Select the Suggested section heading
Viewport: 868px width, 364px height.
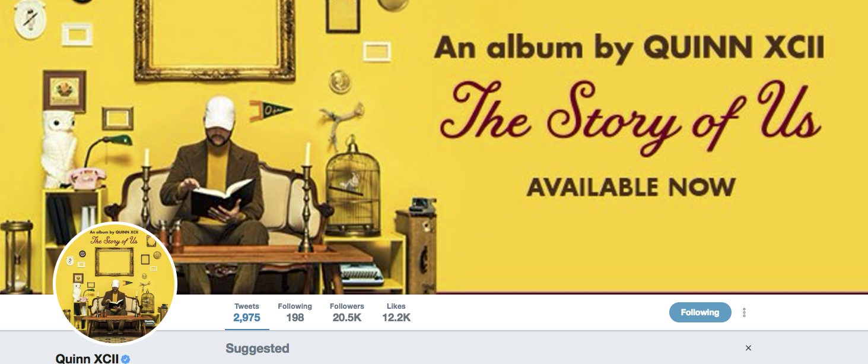[x=257, y=349]
